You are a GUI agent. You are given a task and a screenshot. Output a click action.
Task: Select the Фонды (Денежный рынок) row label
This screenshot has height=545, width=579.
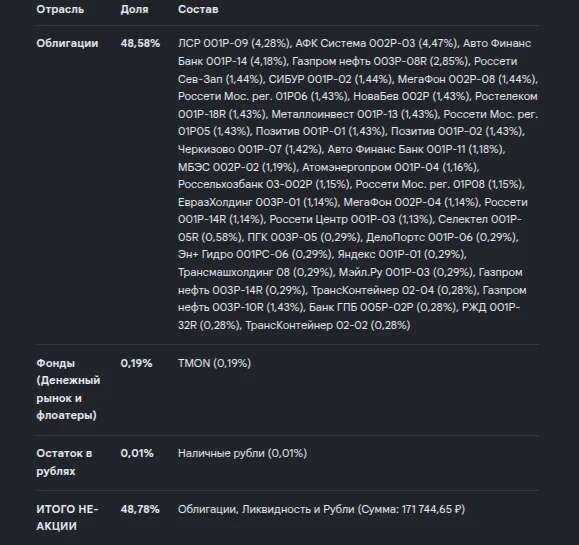tap(68, 389)
